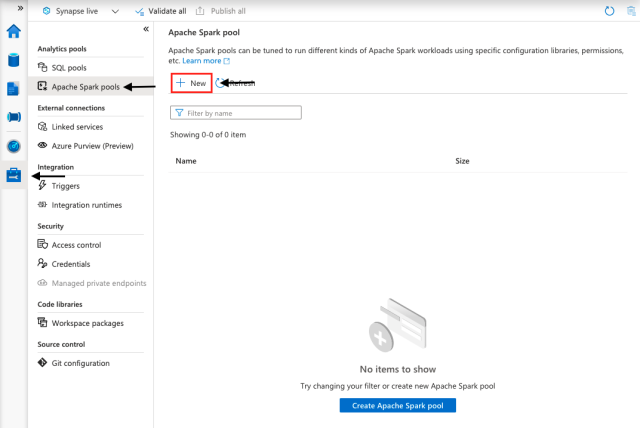Click the Integration runtimes icon
Screen dimensions: 640x428
coord(42,204)
